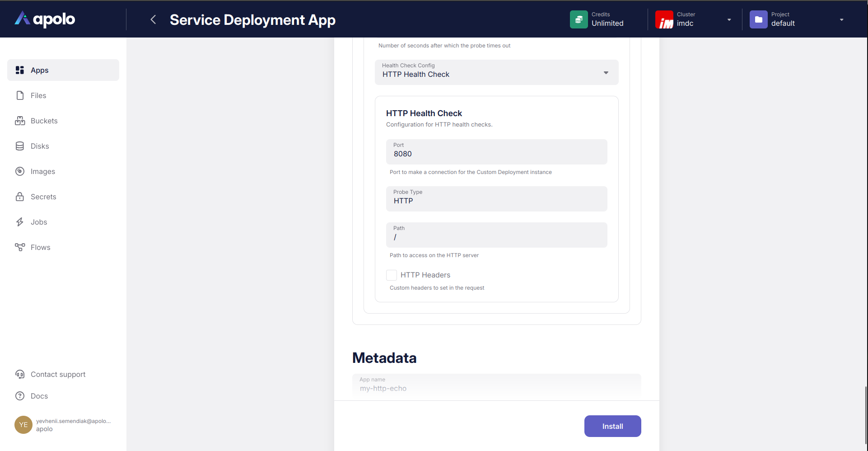Click the Secrets lock icon
This screenshot has height=451, width=868.
(20, 197)
